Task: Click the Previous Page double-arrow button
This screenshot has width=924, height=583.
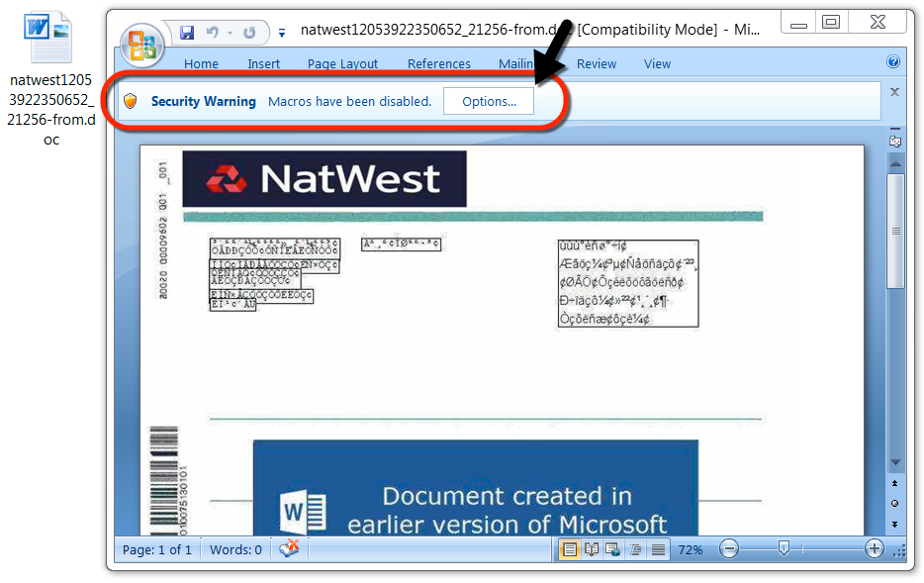Action: [895, 483]
